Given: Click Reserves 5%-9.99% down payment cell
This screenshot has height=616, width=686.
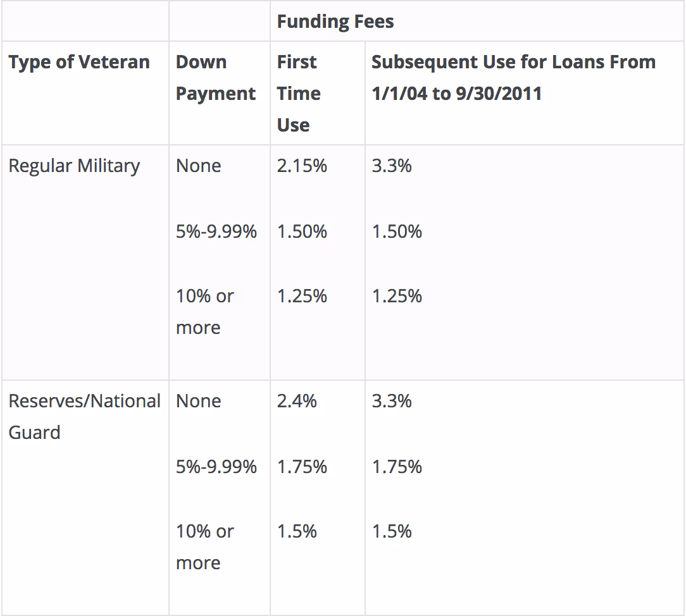Looking at the screenshot, I should [x=216, y=467].
